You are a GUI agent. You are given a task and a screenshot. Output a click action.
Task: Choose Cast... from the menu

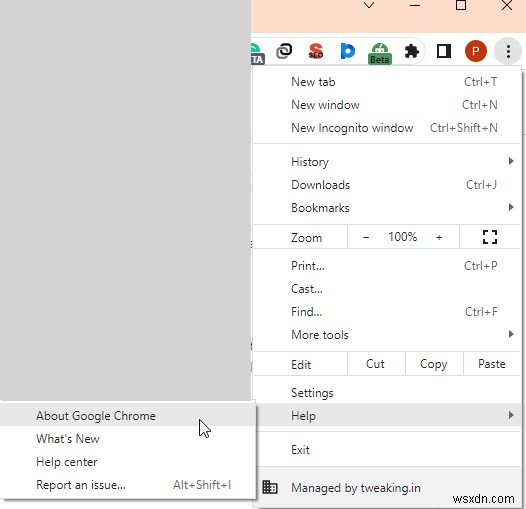[387, 289]
